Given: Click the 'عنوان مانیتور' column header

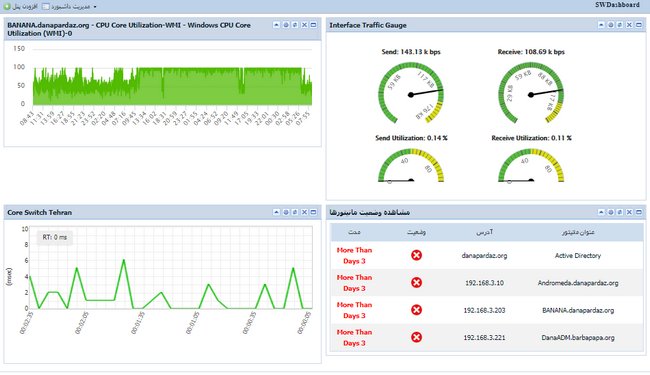Looking at the screenshot, I should [x=578, y=232].
